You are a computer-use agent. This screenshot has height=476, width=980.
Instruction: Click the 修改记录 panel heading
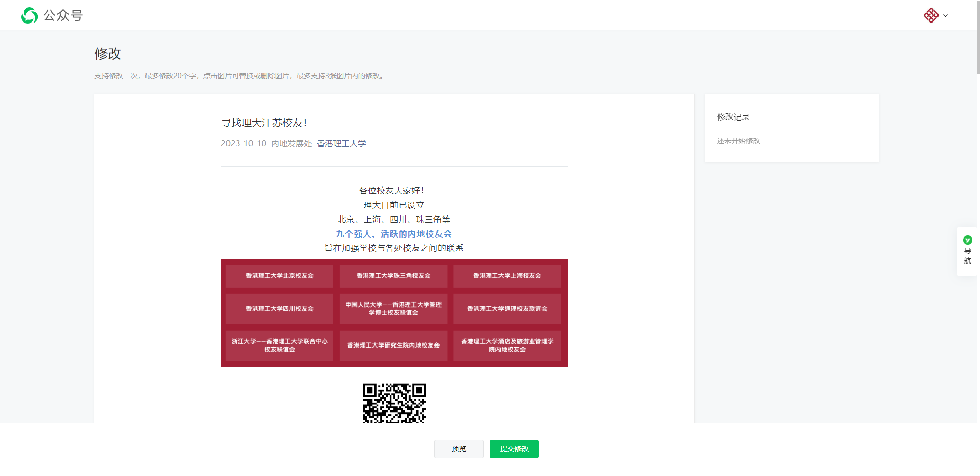click(x=733, y=117)
